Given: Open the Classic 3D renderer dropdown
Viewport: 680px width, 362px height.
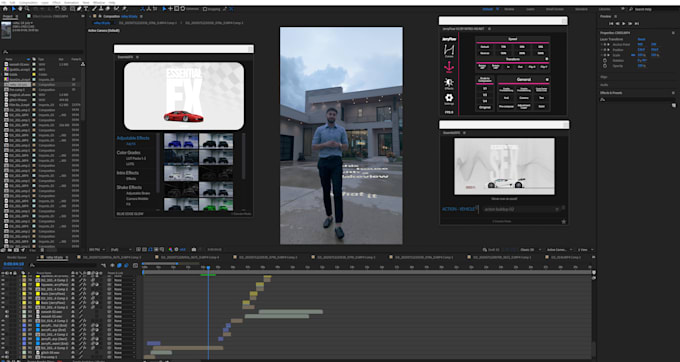Looking at the screenshot, I should point(530,250).
